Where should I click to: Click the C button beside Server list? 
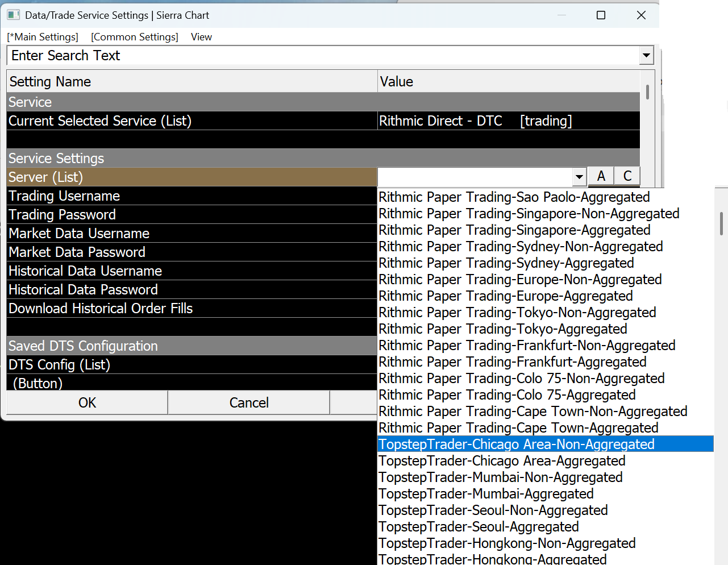[627, 176]
